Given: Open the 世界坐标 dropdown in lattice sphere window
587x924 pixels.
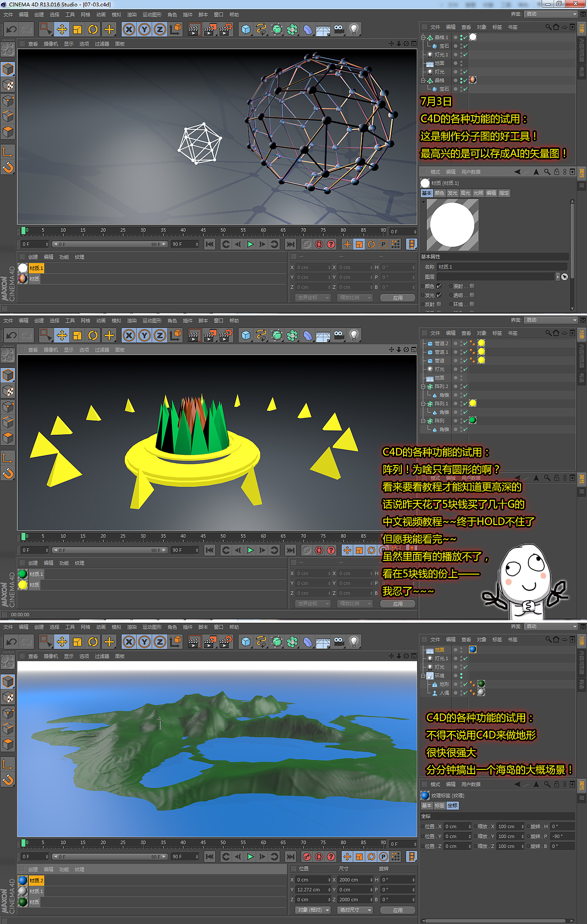Looking at the screenshot, I should (x=312, y=298).
